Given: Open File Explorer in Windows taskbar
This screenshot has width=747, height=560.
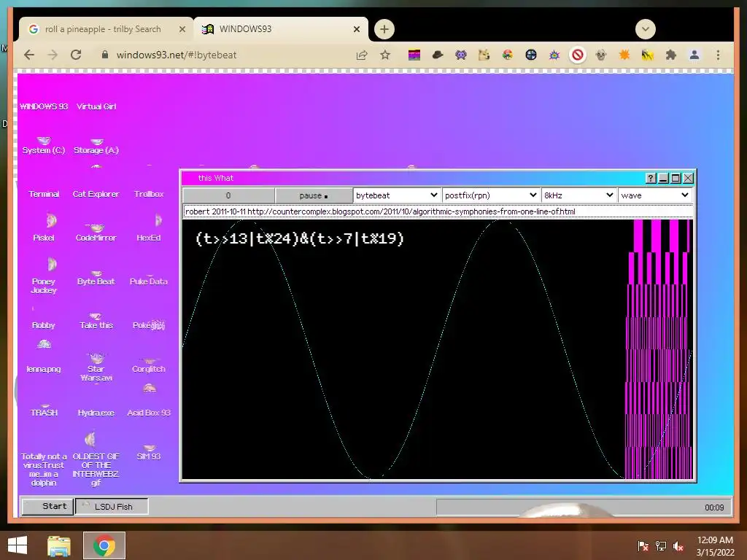Looking at the screenshot, I should pos(58,545).
